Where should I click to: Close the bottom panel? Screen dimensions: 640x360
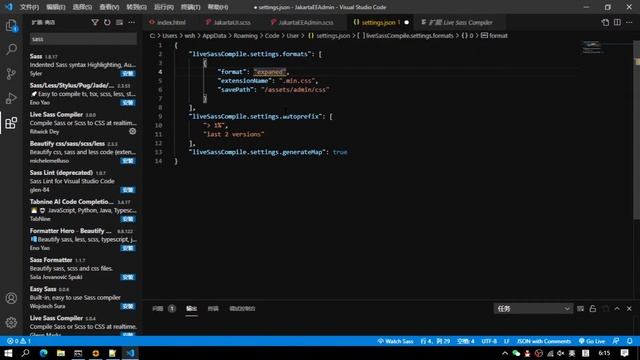pyautogui.click(x=629, y=309)
